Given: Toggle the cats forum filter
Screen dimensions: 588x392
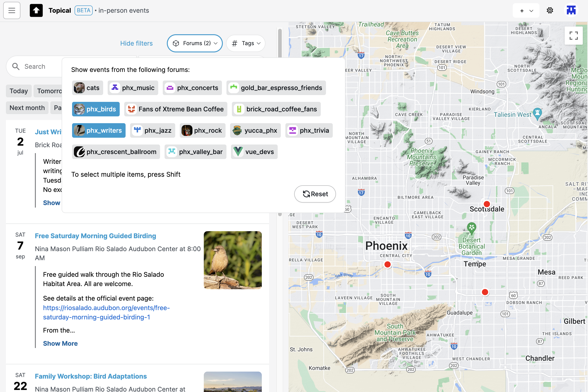Looking at the screenshot, I should click(x=88, y=88).
